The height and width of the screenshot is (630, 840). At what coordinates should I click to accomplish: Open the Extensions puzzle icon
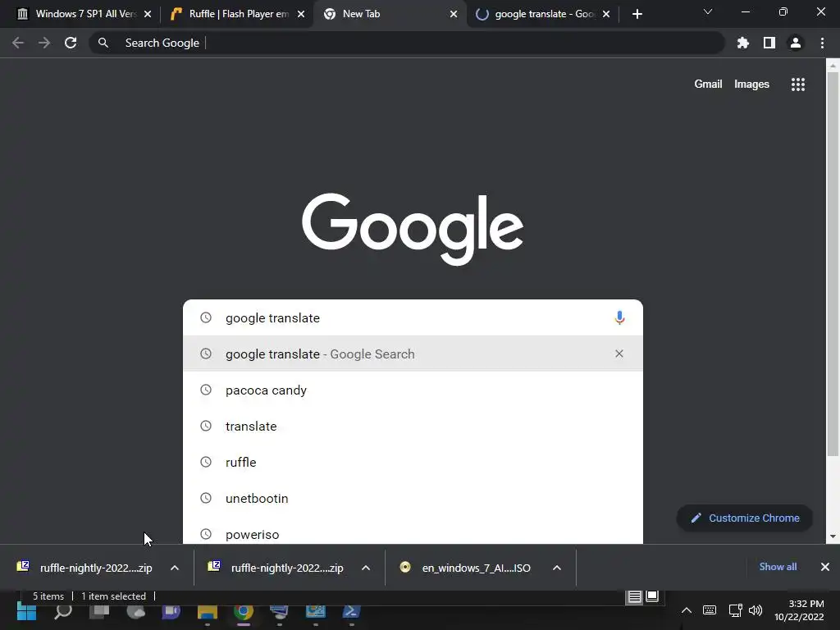(743, 43)
